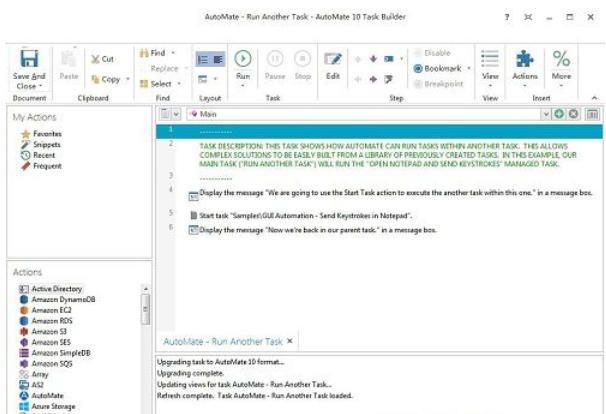Click the Actions puzzle piece icon
This screenshot has height=414, width=606.
[524, 59]
